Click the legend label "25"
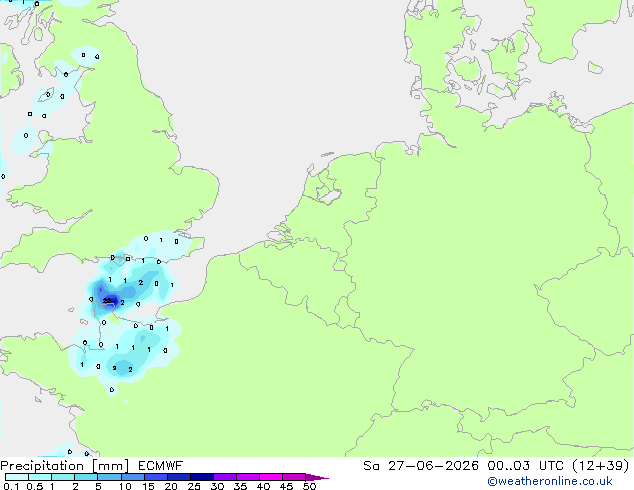This screenshot has height=490, width=634. click(x=194, y=486)
